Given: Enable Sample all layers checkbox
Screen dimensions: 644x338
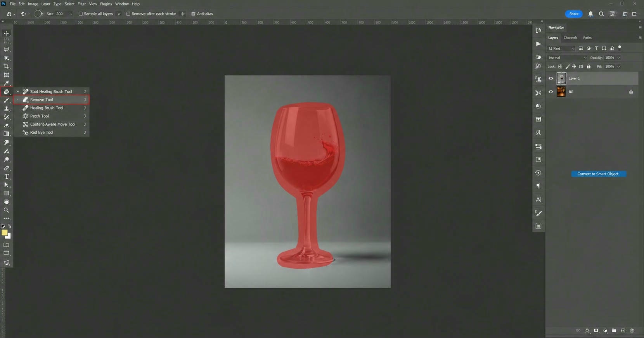Looking at the screenshot, I should tap(81, 14).
